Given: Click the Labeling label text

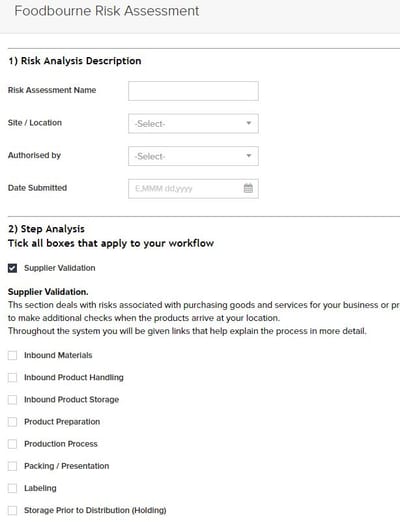Looking at the screenshot, I should point(40,488).
